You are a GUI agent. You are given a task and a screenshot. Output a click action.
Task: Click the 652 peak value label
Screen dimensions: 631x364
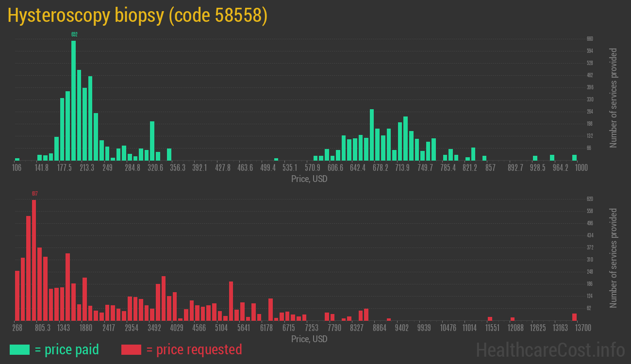click(74, 34)
